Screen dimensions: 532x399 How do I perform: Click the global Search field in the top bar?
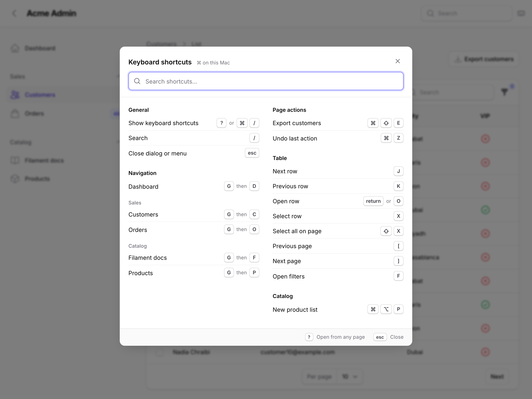pos(467,13)
